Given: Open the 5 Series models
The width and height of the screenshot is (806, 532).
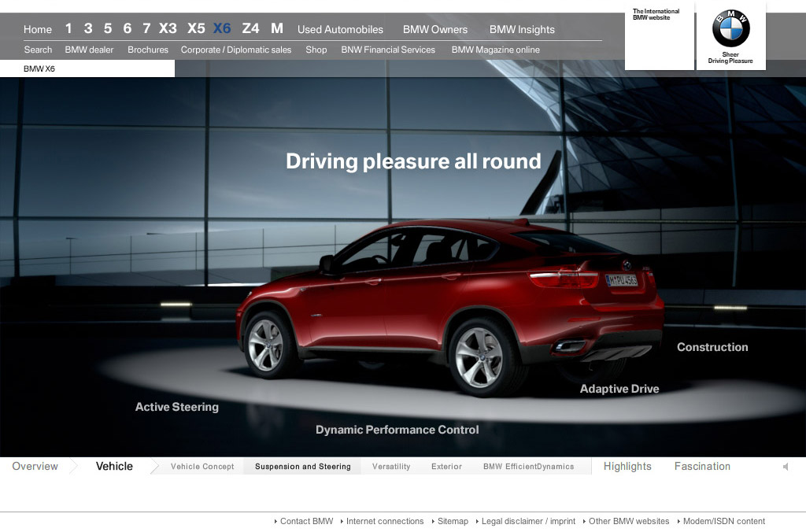Looking at the screenshot, I should point(107,28).
